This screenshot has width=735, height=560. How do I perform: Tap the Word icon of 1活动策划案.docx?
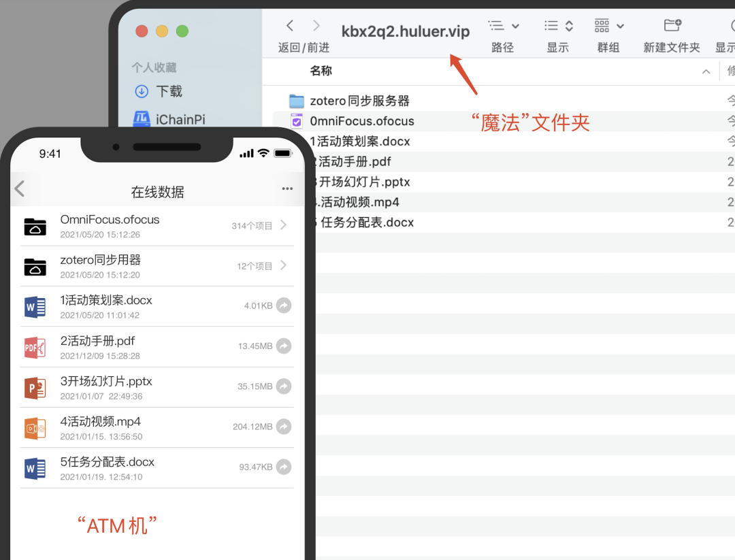click(x=35, y=308)
